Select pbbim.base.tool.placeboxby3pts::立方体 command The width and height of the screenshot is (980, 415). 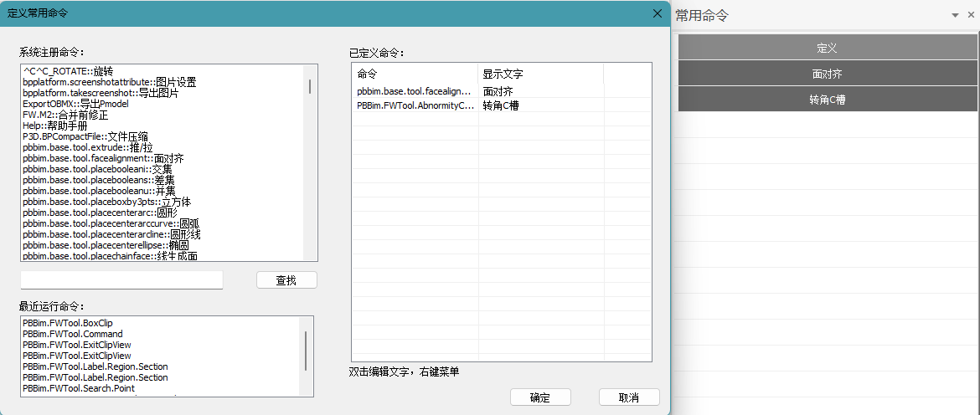(x=106, y=202)
